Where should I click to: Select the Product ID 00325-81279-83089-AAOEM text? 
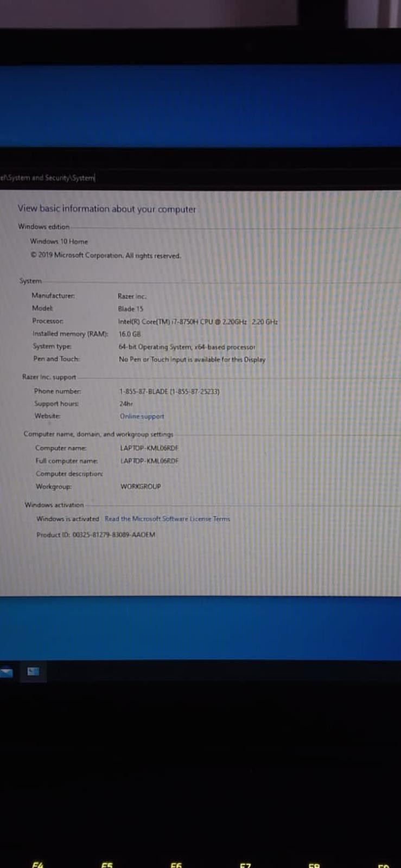(96, 535)
